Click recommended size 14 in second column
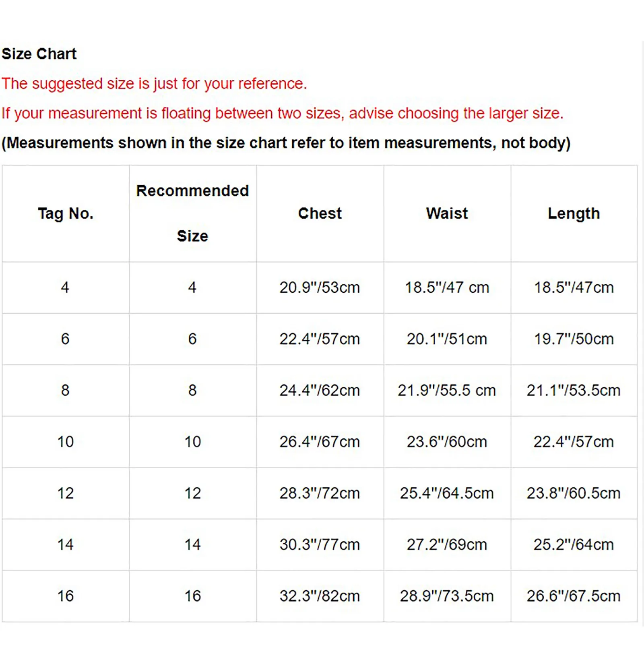 [192, 545]
